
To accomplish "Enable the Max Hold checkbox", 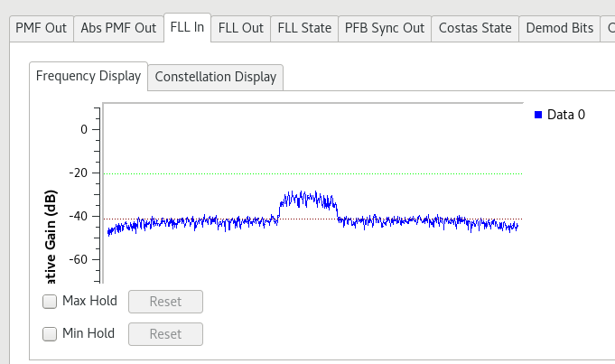I will click(x=50, y=302).
